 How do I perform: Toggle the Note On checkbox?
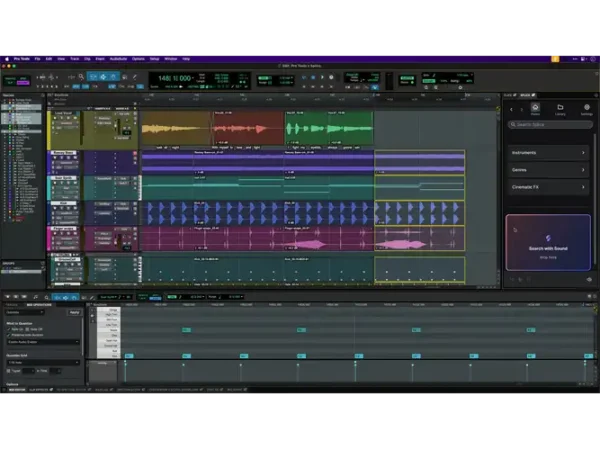click(x=9, y=329)
